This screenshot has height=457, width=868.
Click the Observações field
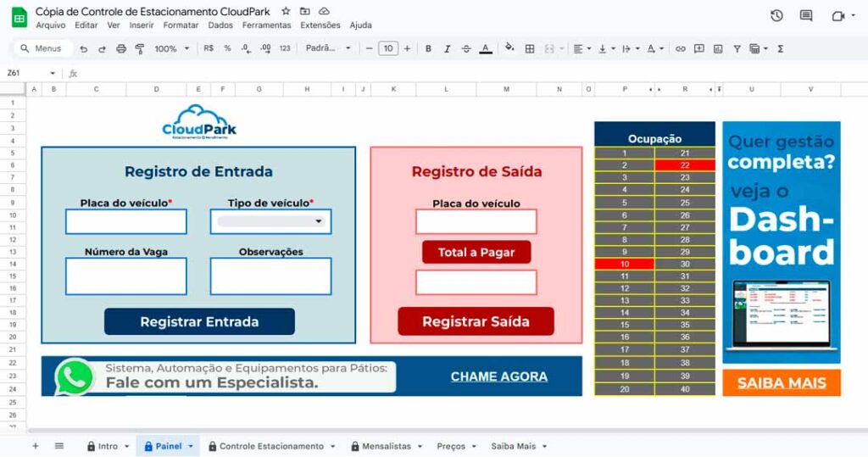click(270, 276)
